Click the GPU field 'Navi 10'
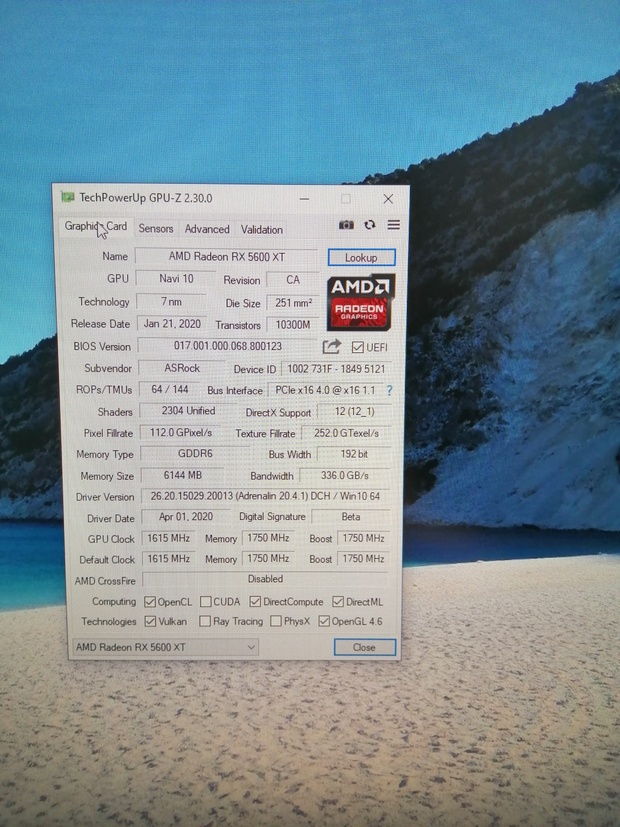The width and height of the screenshot is (620, 827). coord(176,278)
